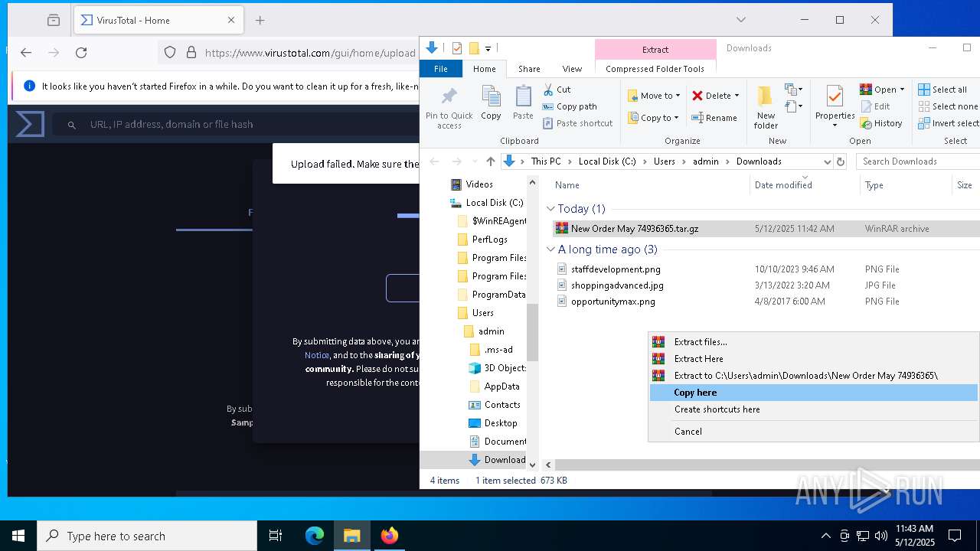Switch to the View ribbon tab
This screenshot has height=551, width=980.
(x=572, y=69)
